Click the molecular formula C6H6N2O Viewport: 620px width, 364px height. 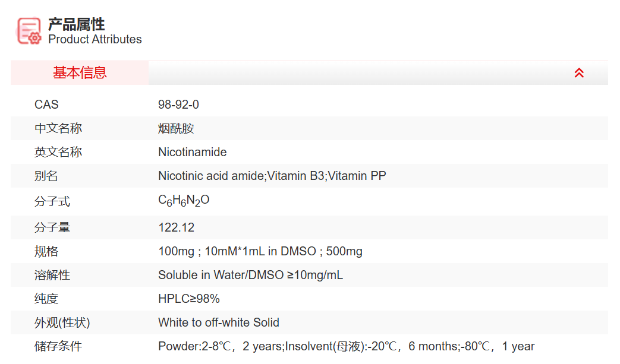[x=184, y=201]
